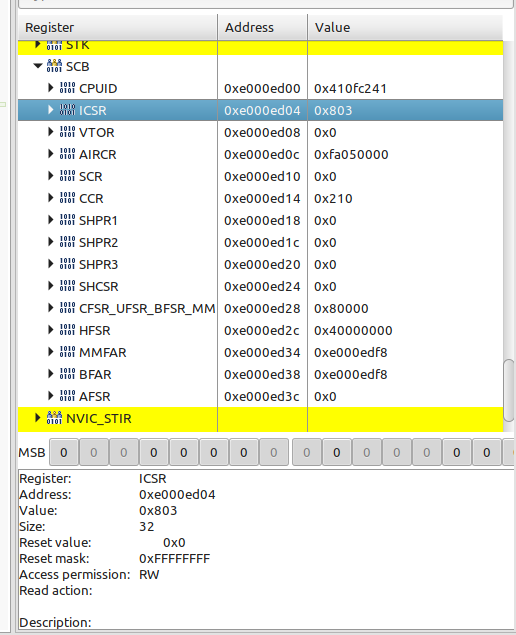Expand the SCR register fields

point(51,176)
